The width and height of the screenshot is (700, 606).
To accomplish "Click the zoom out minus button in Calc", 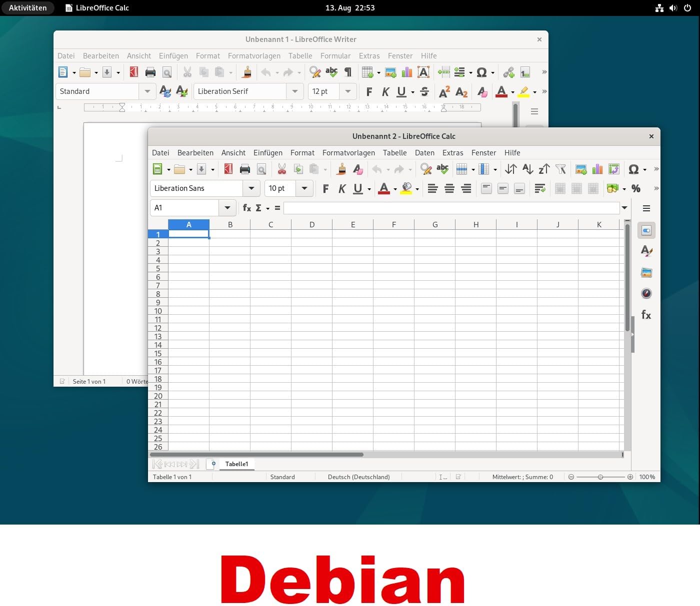I will [x=571, y=477].
